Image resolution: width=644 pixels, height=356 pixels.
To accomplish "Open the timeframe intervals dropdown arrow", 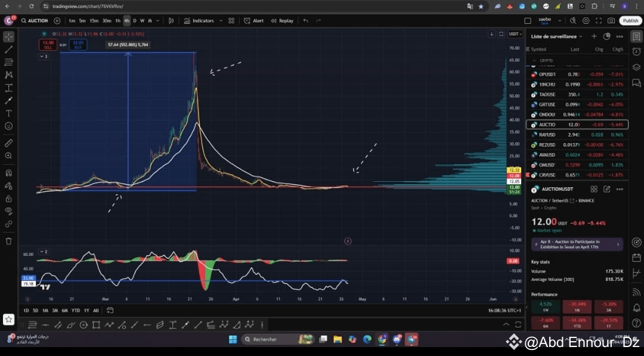I will coord(157,20).
